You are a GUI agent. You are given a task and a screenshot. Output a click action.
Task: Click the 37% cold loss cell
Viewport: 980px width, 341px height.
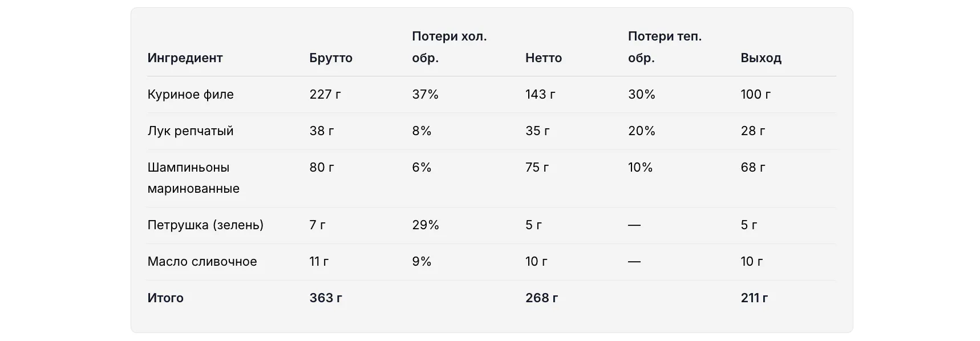pyautogui.click(x=426, y=95)
